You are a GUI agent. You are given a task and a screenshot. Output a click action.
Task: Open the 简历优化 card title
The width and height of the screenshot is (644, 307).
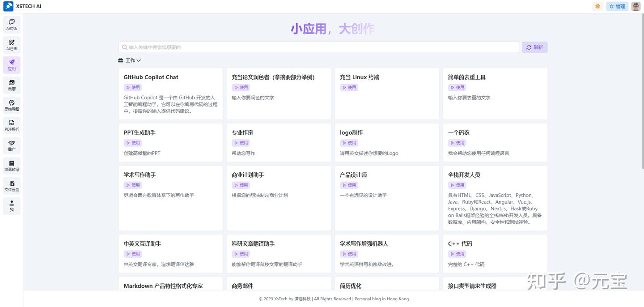(351, 286)
